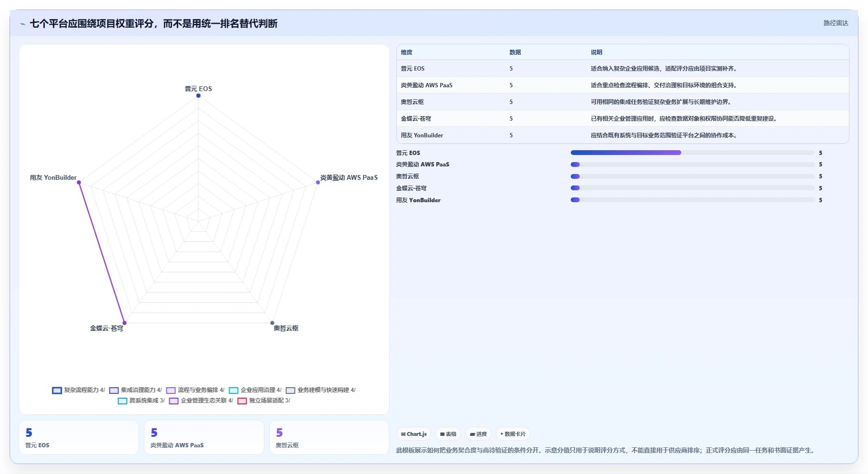
Task: Click the 普元 EOS label in the progress list
Action: point(408,153)
